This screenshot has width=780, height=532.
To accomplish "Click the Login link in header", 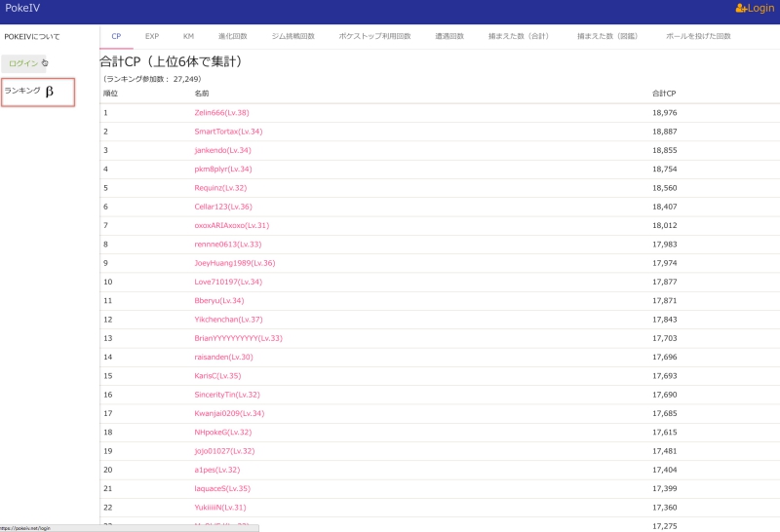I will 755,8.
